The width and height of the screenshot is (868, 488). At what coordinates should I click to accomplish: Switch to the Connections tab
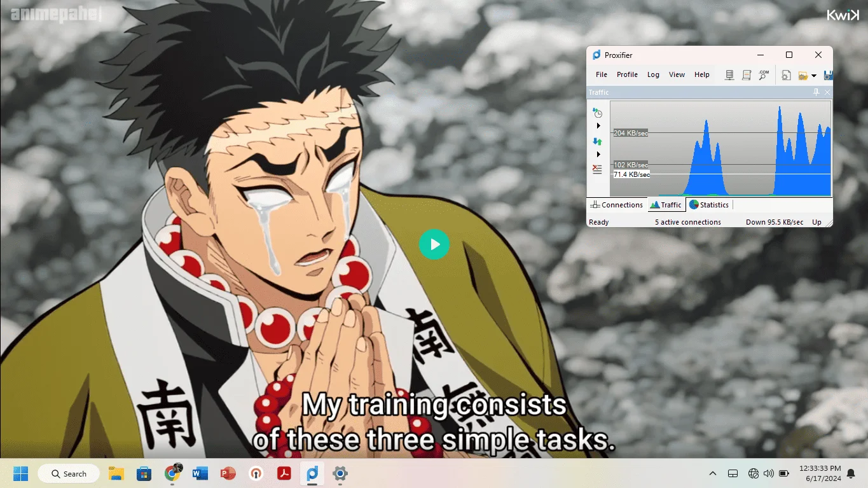[616, 205]
